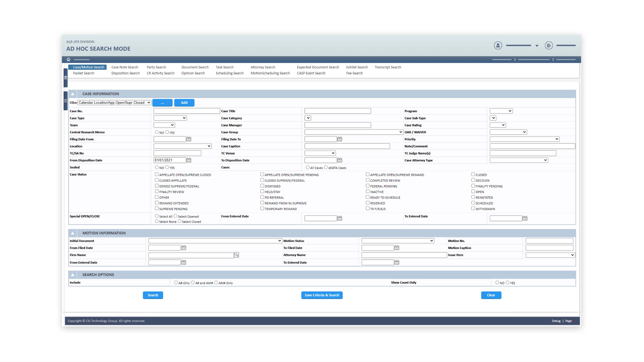Check the DISMISSED case status
This screenshot has width=644, height=362.
(262, 186)
